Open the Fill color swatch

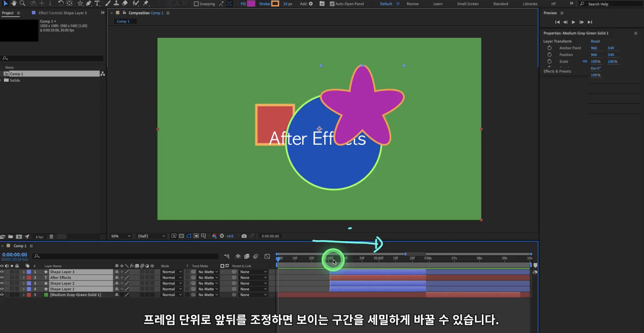251,4
